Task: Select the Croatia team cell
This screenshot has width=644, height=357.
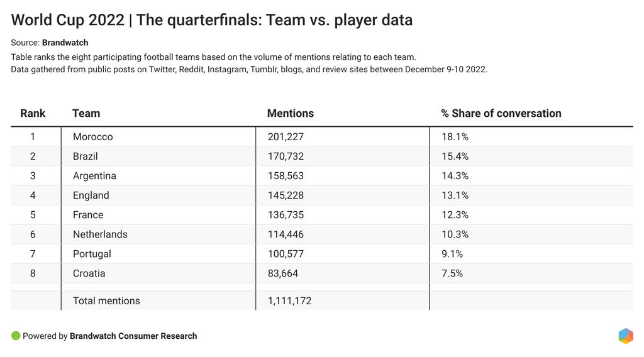Action: [x=89, y=273]
